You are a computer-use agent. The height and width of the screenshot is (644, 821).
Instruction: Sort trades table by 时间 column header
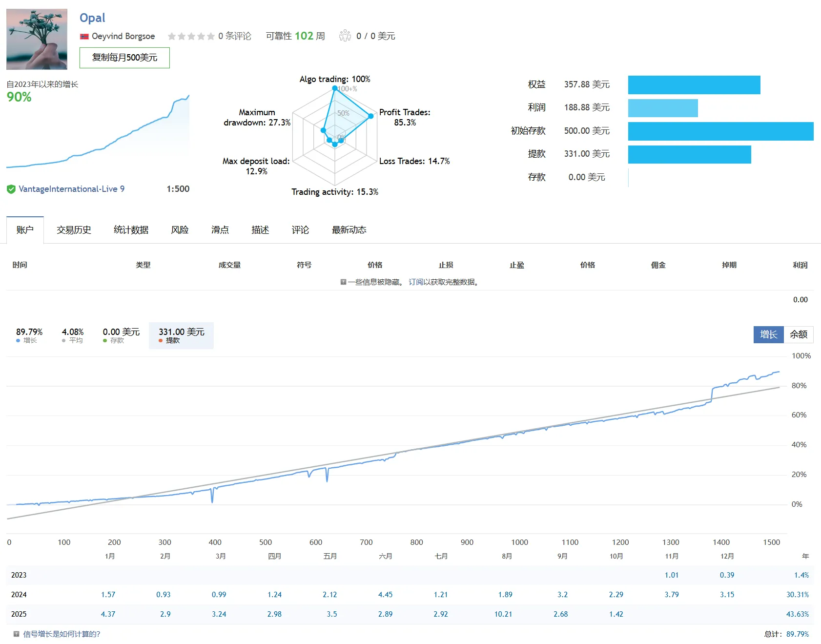pyautogui.click(x=20, y=265)
